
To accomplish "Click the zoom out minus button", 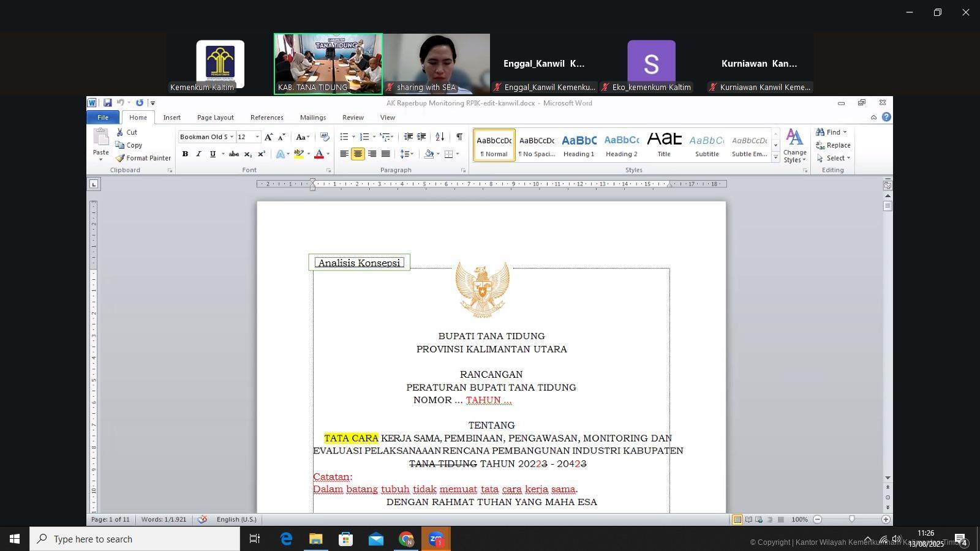I will pyautogui.click(x=817, y=519).
